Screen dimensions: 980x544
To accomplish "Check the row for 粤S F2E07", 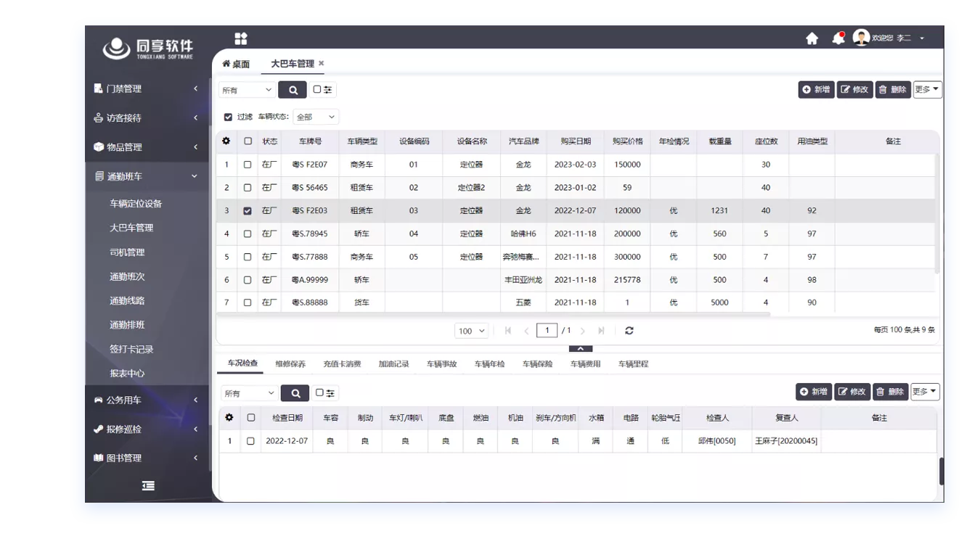I will (x=248, y=165).
